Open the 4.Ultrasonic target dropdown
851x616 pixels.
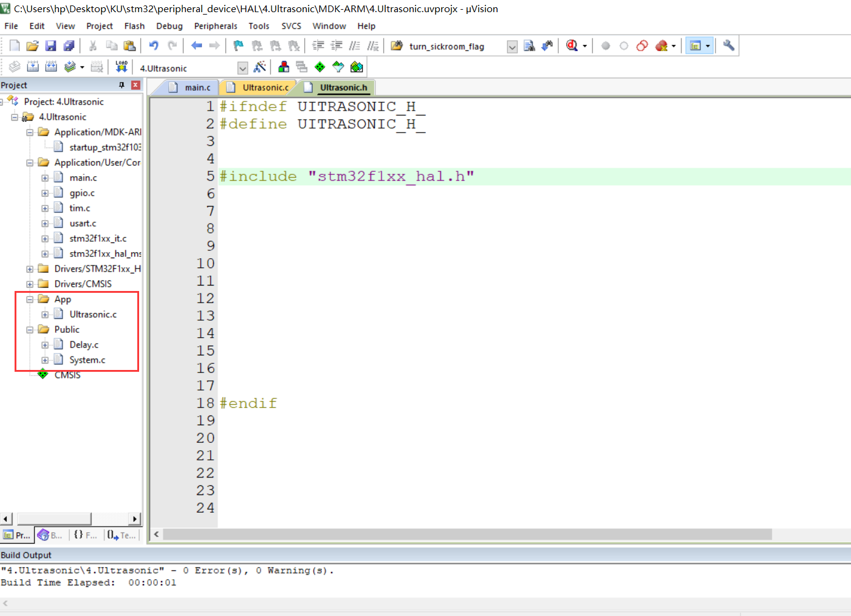pos(242,68)
